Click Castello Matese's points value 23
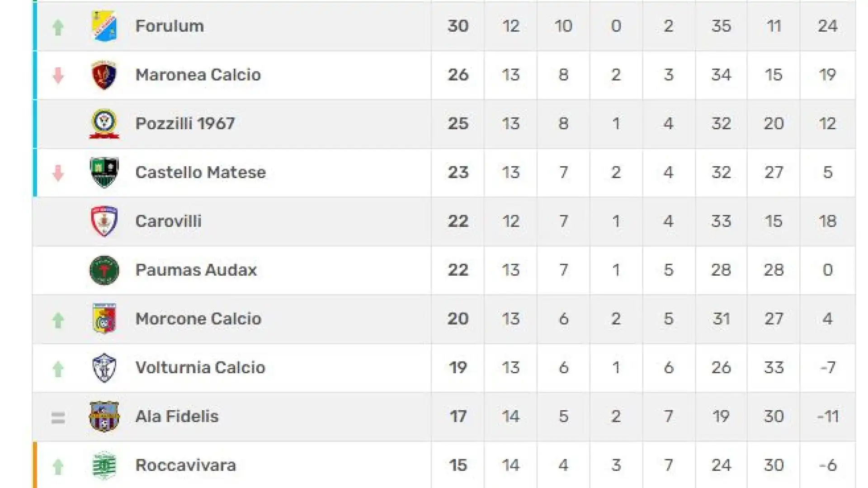 (x=458, y=172)
